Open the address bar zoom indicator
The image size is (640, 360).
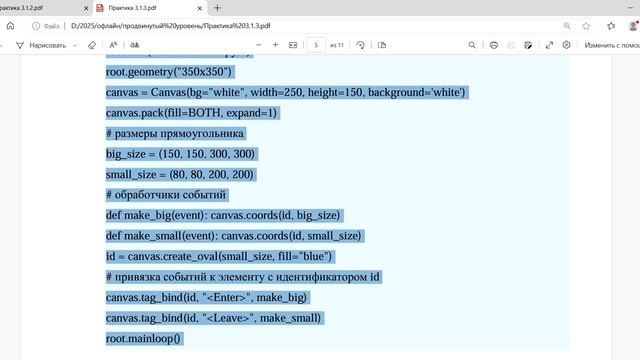point(567,26)
